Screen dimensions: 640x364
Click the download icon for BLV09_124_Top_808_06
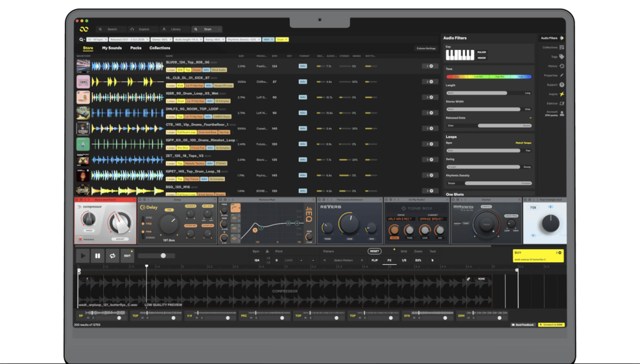click(431, 66)
